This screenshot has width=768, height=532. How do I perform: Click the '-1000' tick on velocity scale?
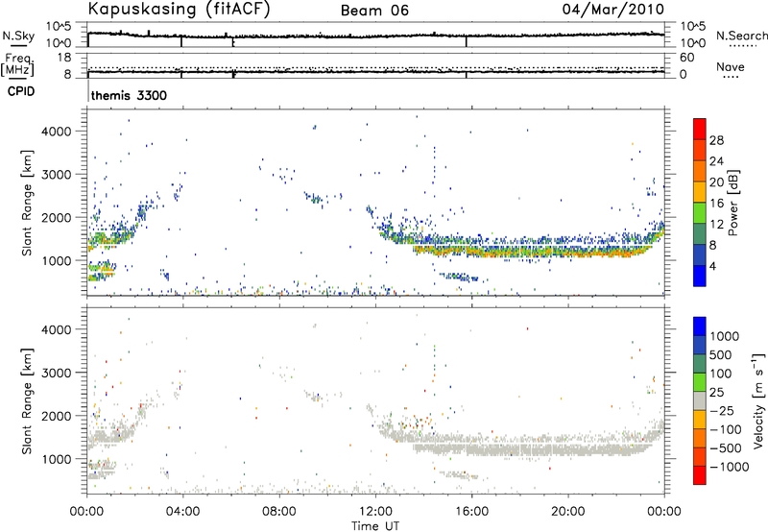730,467
